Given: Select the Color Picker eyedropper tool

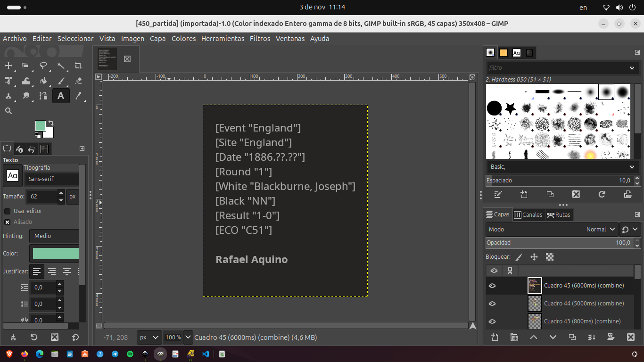Looking at the screenshot, I should click(x=78, y=96).
